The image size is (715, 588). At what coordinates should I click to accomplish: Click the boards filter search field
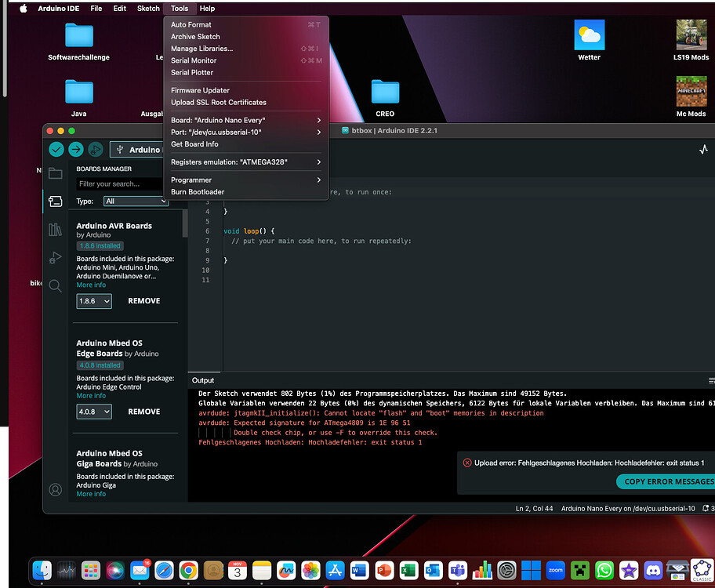tap(119, 183)
